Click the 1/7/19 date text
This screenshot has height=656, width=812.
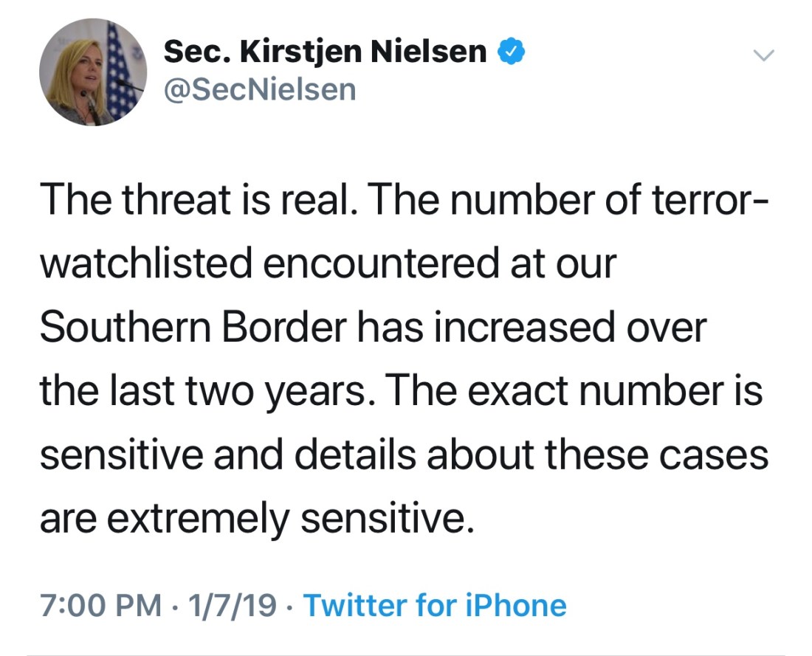(233, 606)
